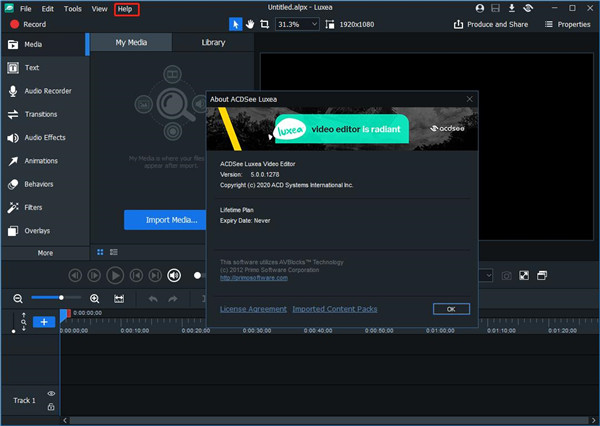The width and height of the screenshot is (600, 426).
Task: Click the next frame playback button
Action: point(94,275)
